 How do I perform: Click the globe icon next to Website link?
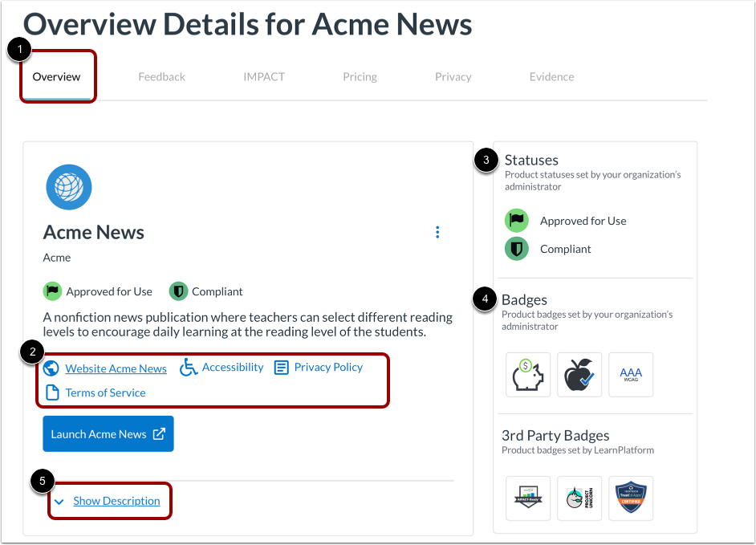coord(51,368)
